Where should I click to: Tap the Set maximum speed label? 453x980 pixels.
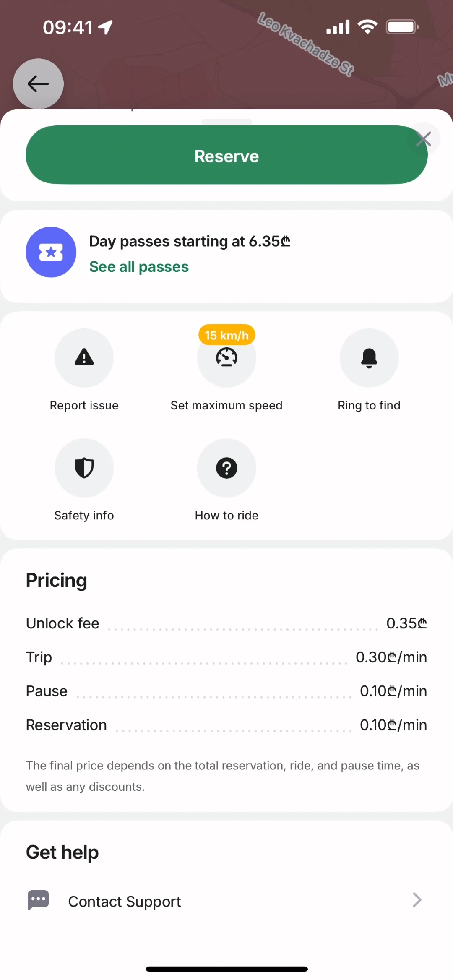pos(226,405)
